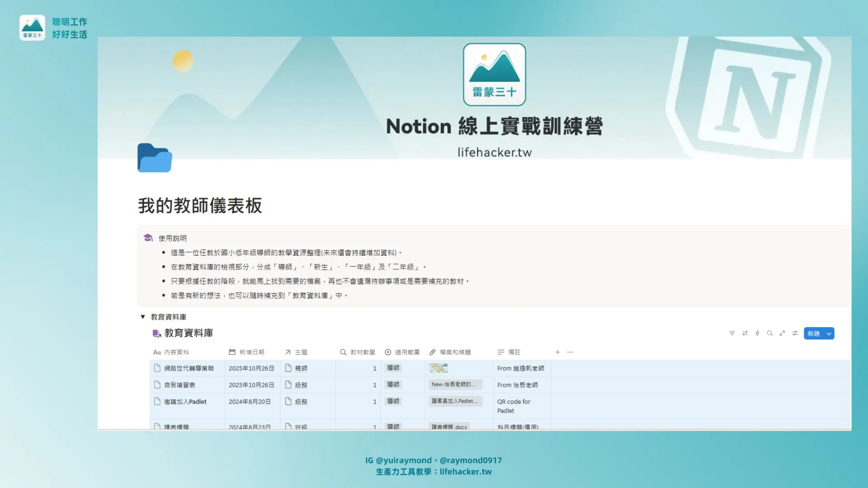Screen dimensions: 868x488
Task: Add a new column with the plus icon
Action: click(x=558, y=352)
